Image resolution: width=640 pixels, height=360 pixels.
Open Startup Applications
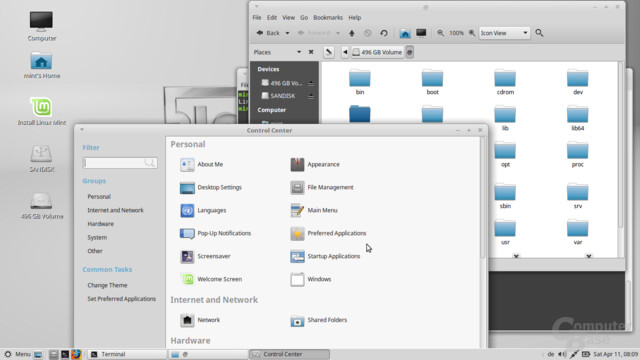coord(325,256)
